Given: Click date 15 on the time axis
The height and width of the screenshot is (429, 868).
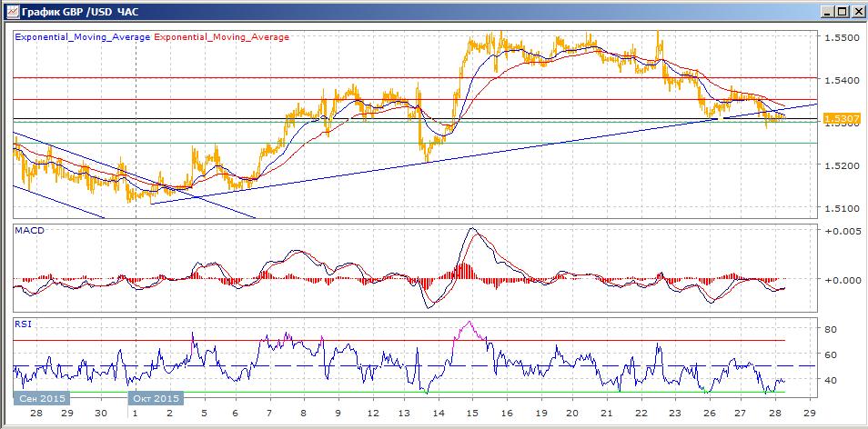Looking at the screenshot, I should click(472, 414).
